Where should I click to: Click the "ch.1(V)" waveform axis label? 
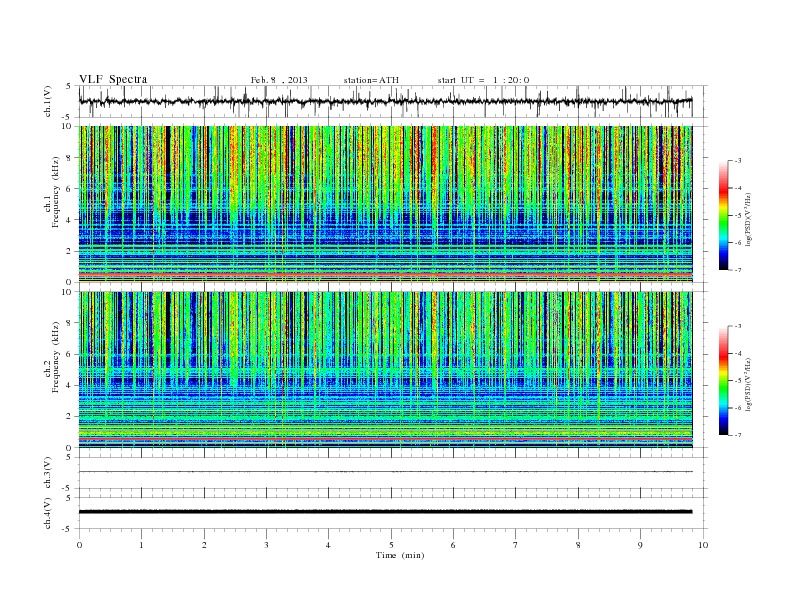pos(47,101)
